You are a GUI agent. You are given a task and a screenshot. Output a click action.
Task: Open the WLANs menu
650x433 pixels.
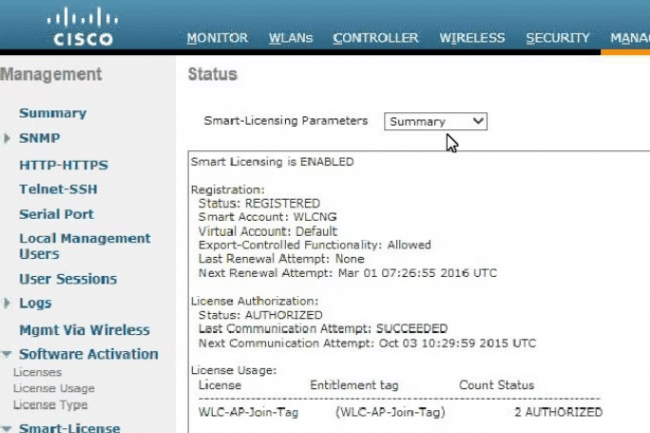pyautogui.click(x=291, y=38)
